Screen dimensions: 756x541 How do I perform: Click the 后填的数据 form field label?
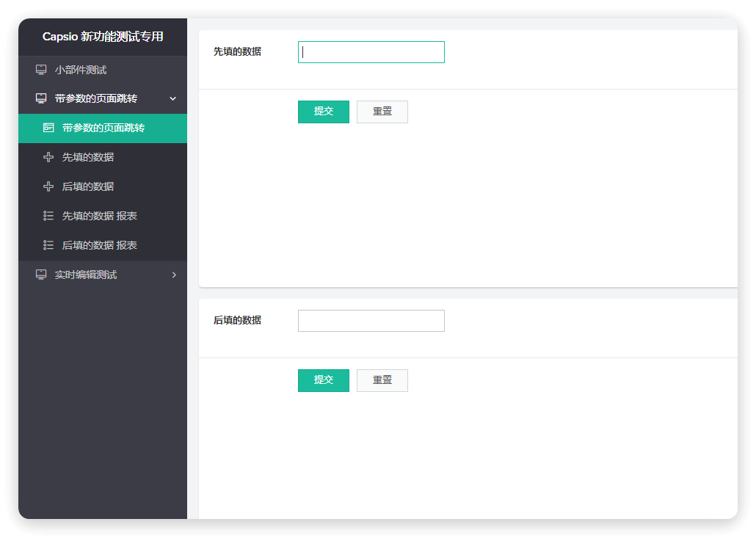point(237,320)
